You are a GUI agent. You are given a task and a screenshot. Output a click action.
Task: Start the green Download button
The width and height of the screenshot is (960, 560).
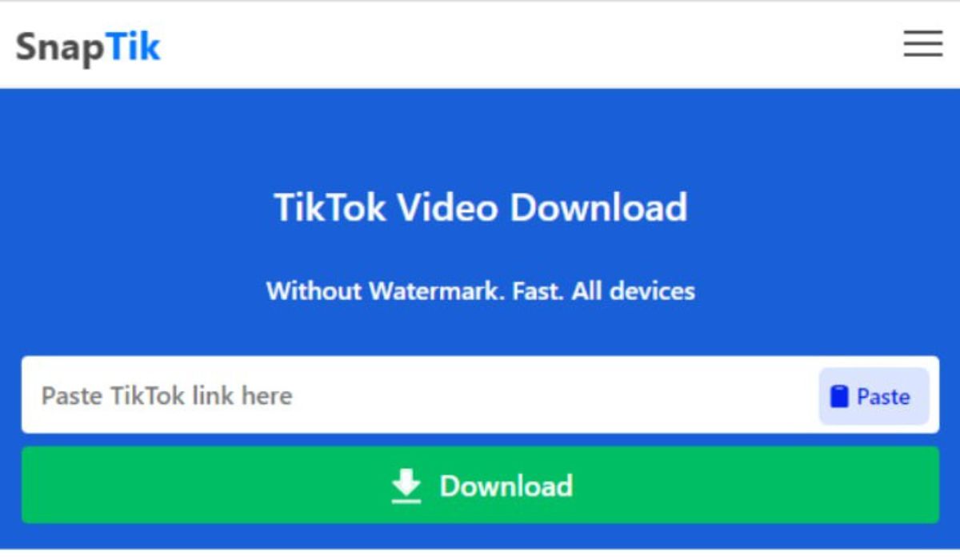tap(480, 486)
